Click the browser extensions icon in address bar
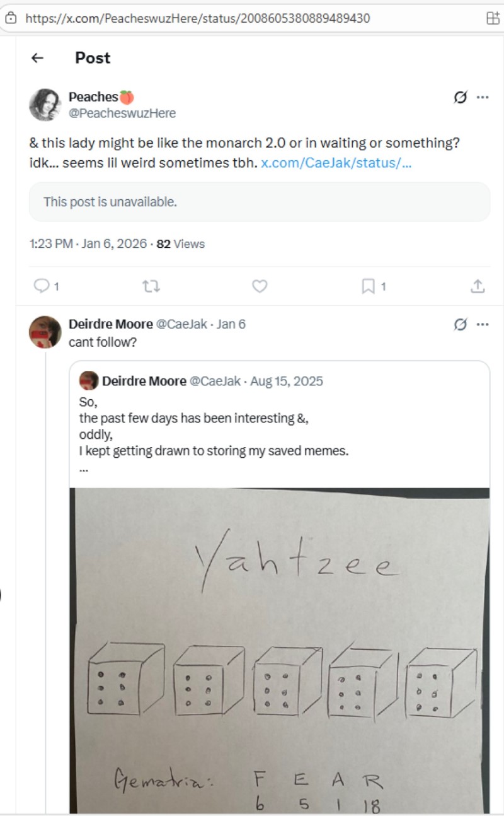504x816 pixels. pyautogui.click(x=493, y=18)
